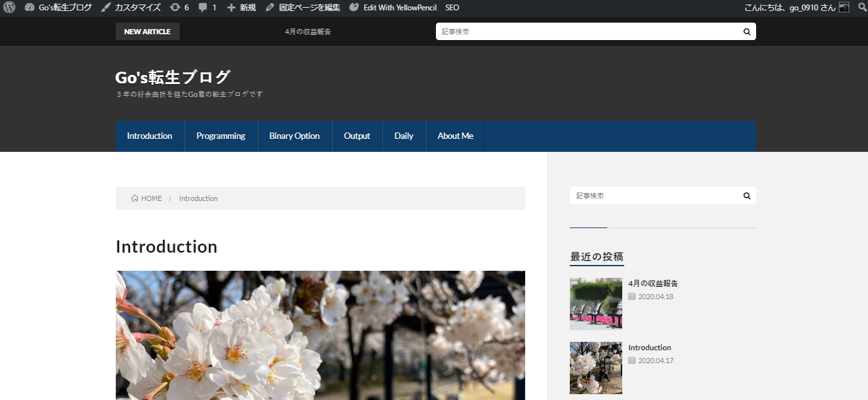This screenshot has width=868, height=400.
Task: Click the 最近の投稿 widget heading
Action: pyautogui.click(x=597, y=257)
